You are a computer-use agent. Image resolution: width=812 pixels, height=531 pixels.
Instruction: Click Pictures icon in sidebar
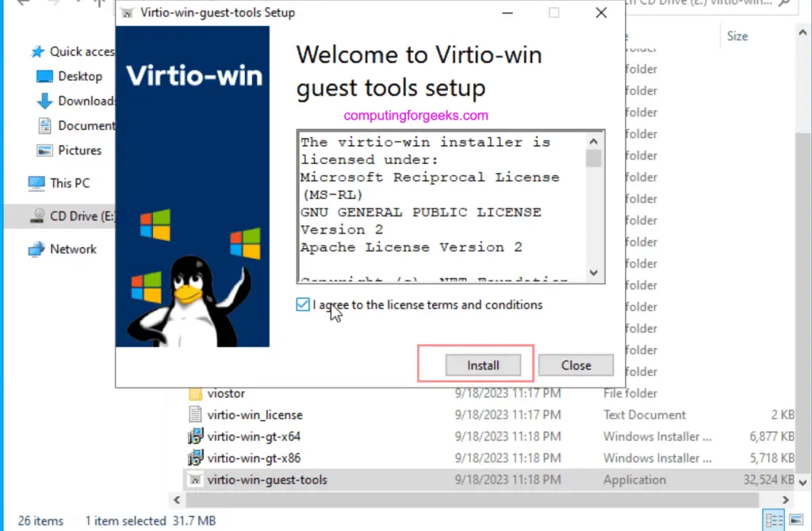click(x=44, y=151)
